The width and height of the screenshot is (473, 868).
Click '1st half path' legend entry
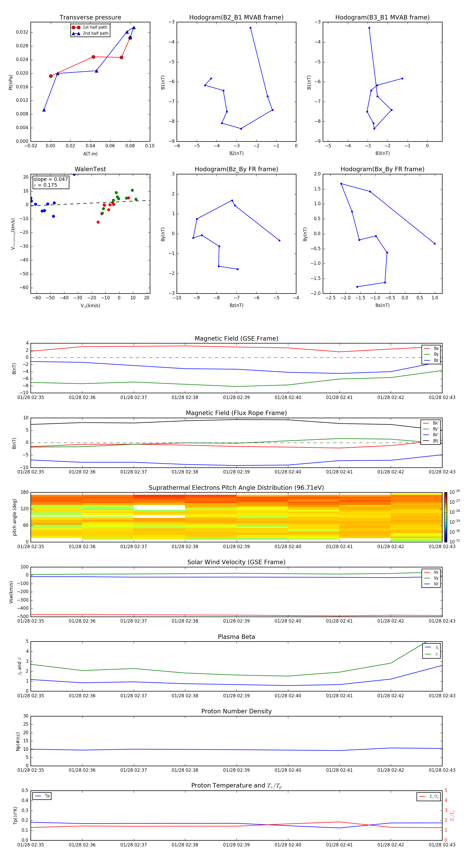90,27
